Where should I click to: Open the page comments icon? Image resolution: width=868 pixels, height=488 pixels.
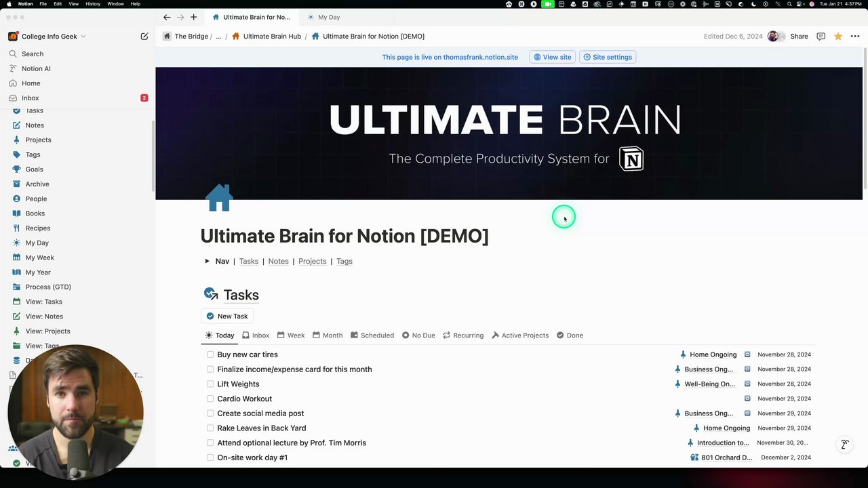(821, 37)
